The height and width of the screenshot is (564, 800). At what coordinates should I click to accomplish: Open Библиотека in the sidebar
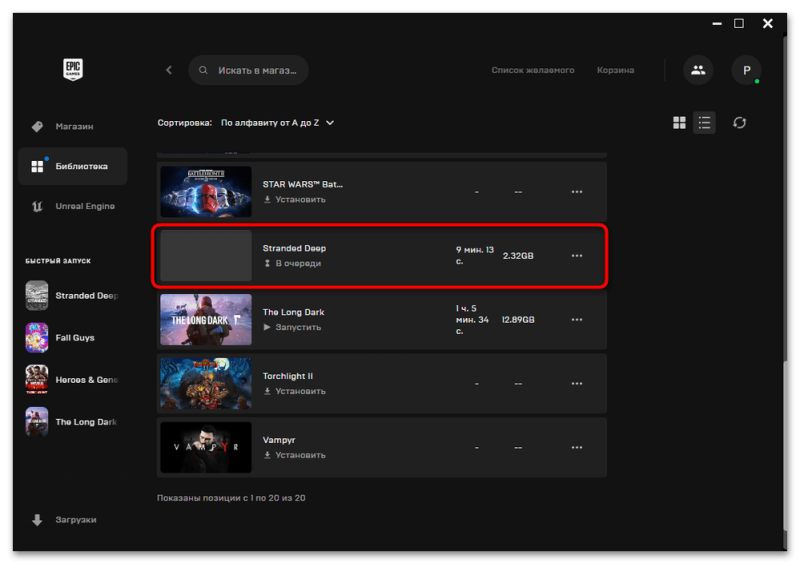click(x=72, y=166)
